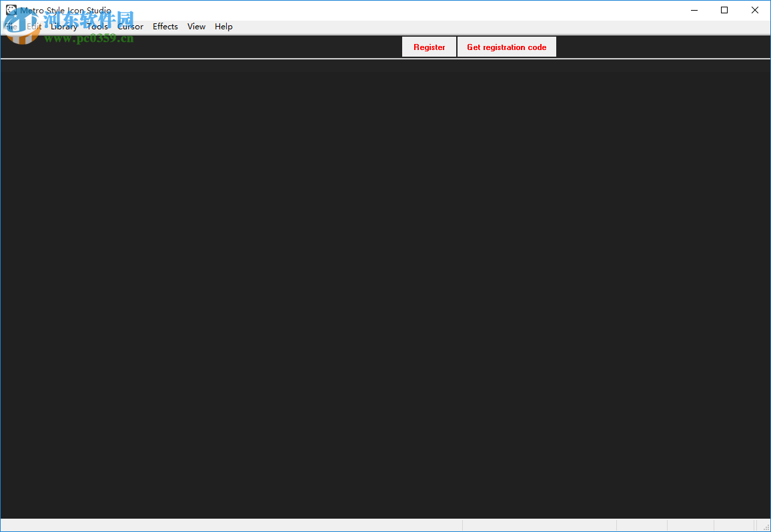
Task: Open the View menu
Action: (196, 27)
